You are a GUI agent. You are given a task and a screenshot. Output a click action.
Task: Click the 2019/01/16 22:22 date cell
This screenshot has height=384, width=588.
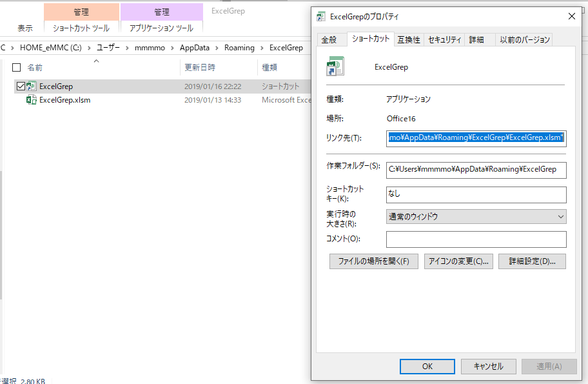pyautogui.click(x=213, y=86)
